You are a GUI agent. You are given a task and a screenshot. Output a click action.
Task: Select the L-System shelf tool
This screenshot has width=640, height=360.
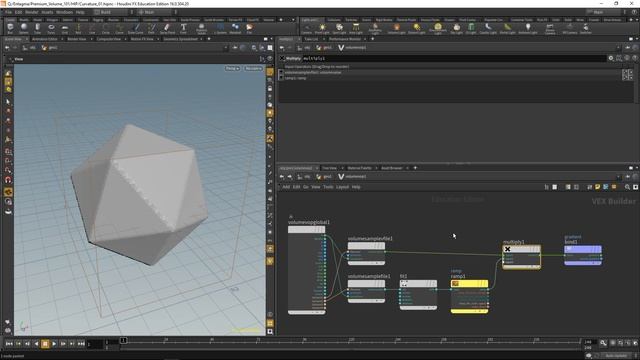pyautogui.click(x=220, y=29)
